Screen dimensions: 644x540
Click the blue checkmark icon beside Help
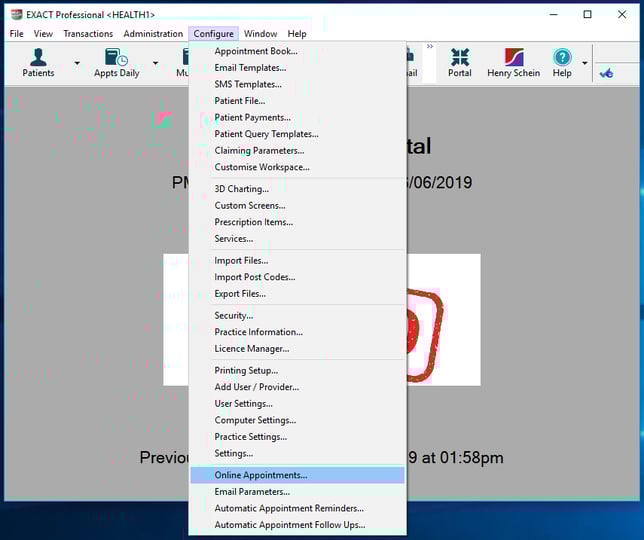click(606, 74)
